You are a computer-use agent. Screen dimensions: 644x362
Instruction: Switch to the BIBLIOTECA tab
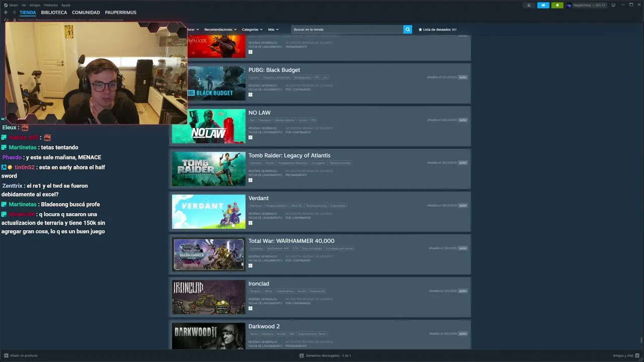pos(54,13)
